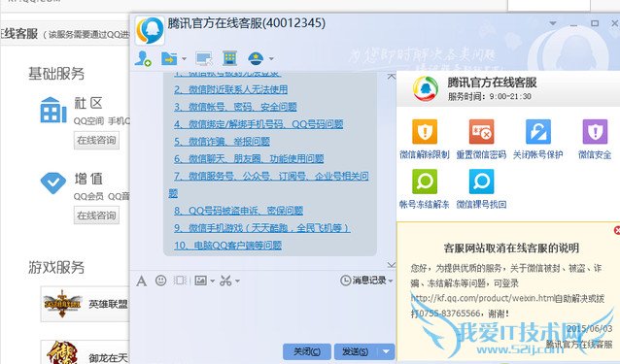This screenshot has height=364, width=620.
Task: Open send file dropdown arrow
Action: point(184,59)
